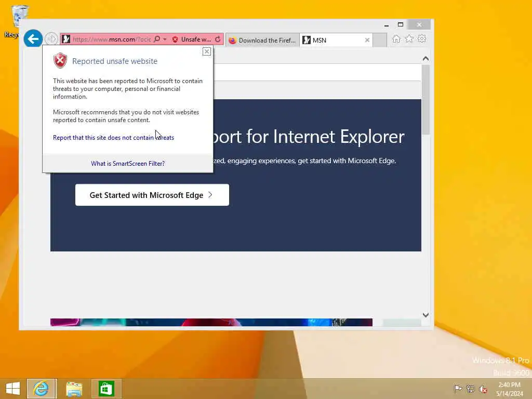Screen dimensions: 532x399
Task: Open the Home page icon
Action: click(x=396, y=39)
